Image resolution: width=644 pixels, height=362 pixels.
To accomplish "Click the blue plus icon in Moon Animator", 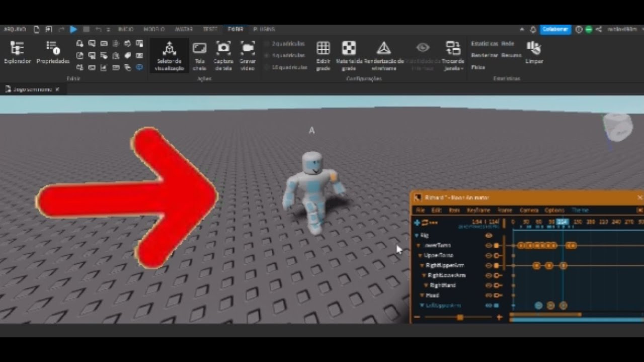I will [417, 222].
